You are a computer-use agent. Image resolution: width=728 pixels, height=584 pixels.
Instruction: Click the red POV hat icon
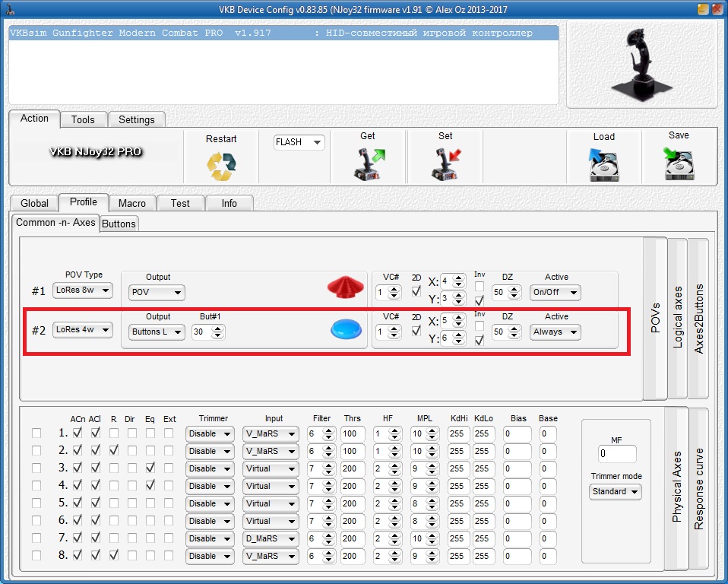click(346, 287)
